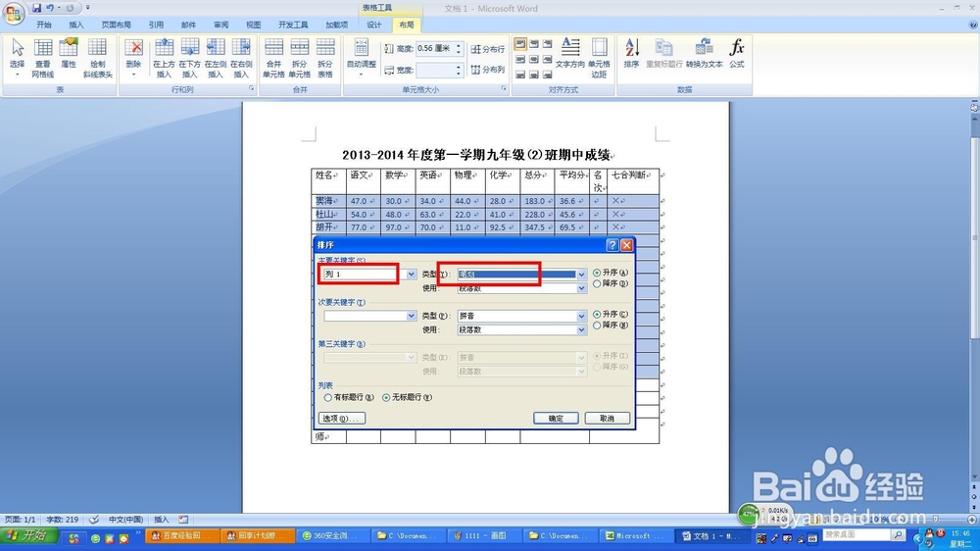The height and width of the screenshot is (551, 980).
Task: Choose 无标题行 no header row option
Action: 407,398
